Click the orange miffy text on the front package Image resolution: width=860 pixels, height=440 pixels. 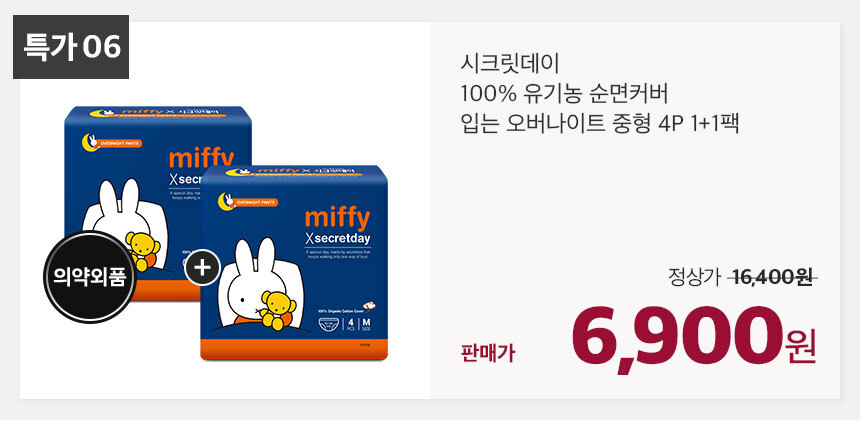(x=337, y=219)
